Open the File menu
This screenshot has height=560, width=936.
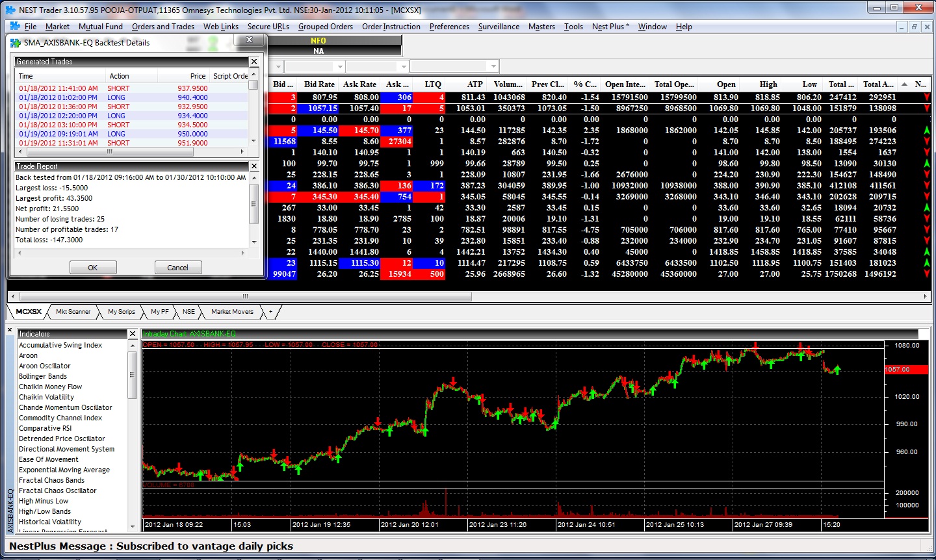tap(31, 27)
